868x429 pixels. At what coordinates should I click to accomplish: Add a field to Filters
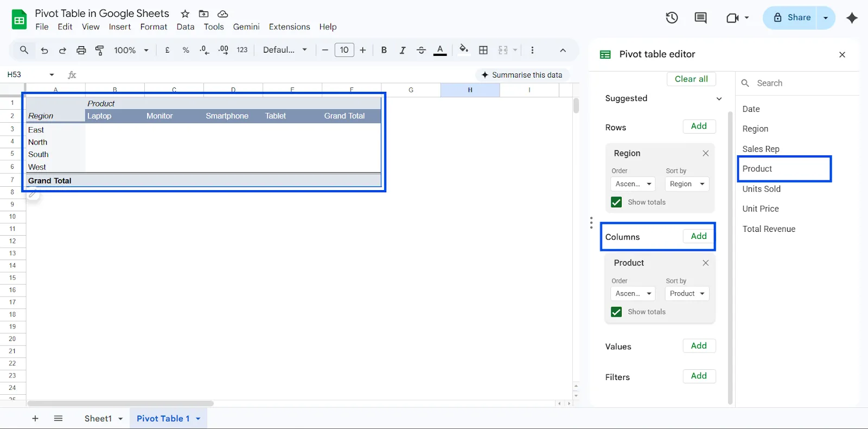click(699, 376)
